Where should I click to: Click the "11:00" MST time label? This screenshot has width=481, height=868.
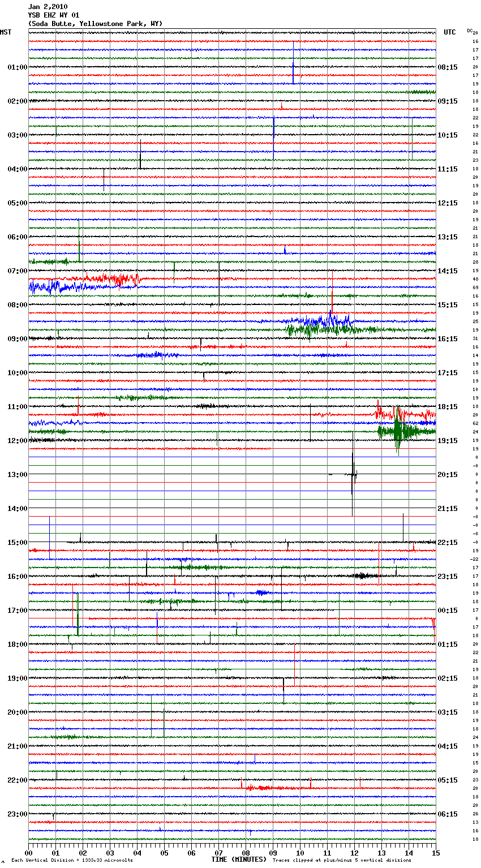(18, 407)
